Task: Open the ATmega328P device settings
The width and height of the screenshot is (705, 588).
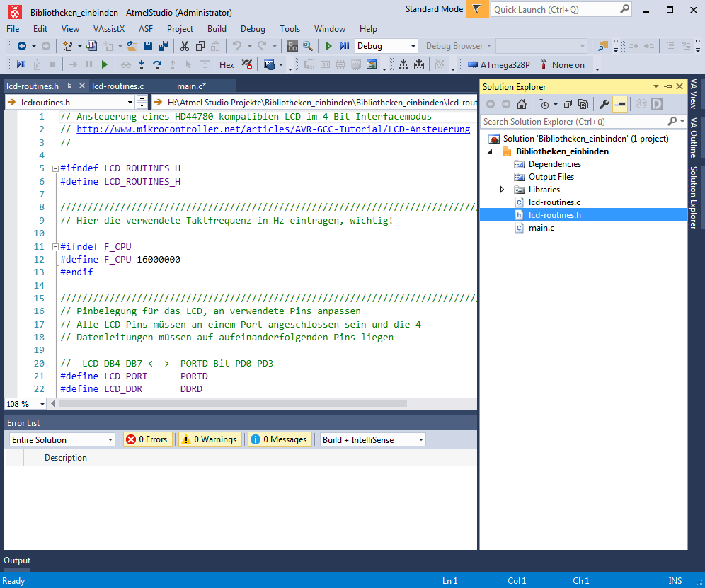Action: click(x=499, y=64)
